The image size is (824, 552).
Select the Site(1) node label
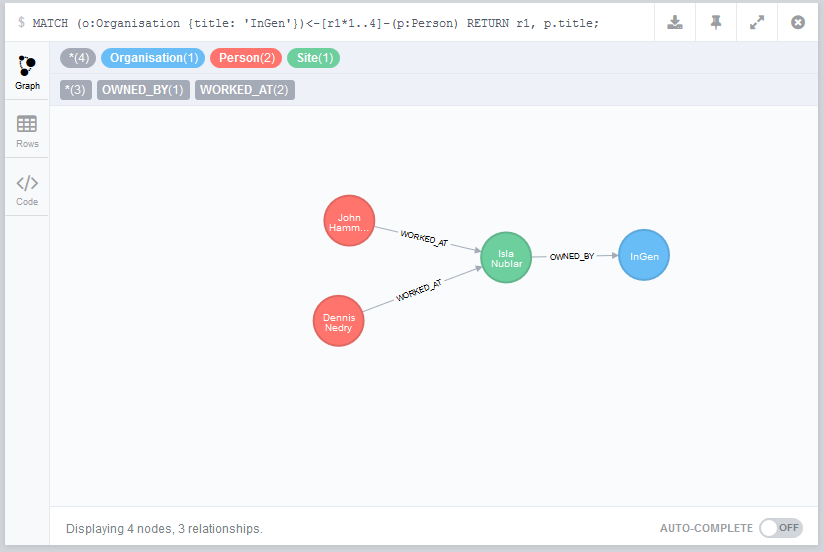click(314, 58)
